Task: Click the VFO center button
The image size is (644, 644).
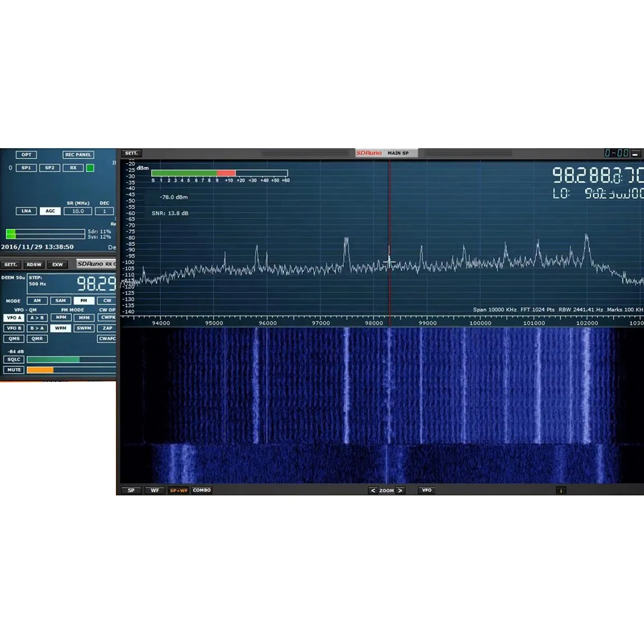Action: point(427,490)
